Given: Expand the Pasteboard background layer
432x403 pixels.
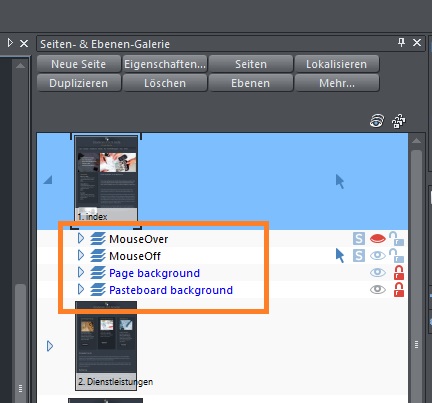Looking at the screenshot, I should [81, 289].
